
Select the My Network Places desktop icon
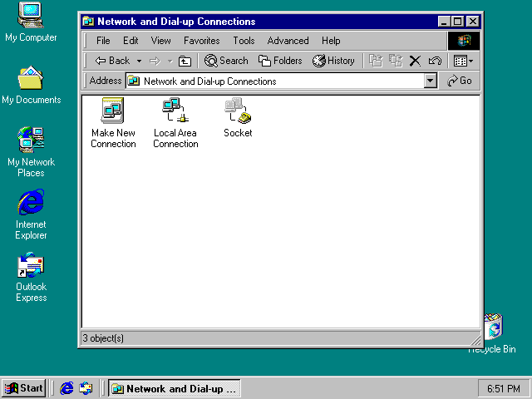point(31,152)
